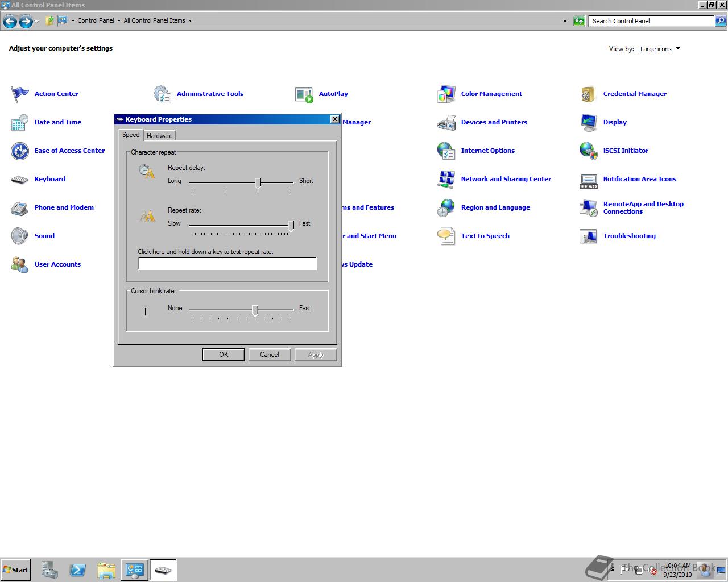Open the iSCSI Initiator icon

(x=589, y=151)
